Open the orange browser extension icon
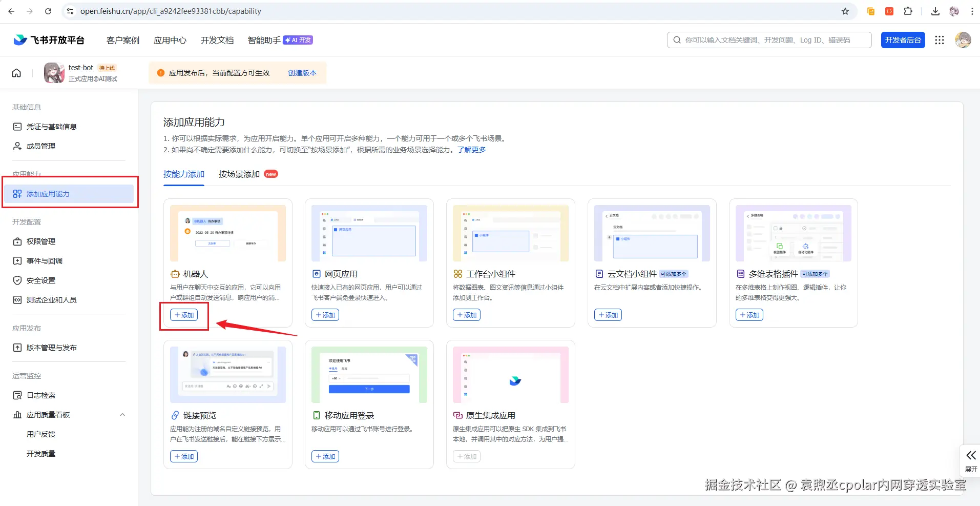This screenshot has width=980, height=506. point(871,11)
